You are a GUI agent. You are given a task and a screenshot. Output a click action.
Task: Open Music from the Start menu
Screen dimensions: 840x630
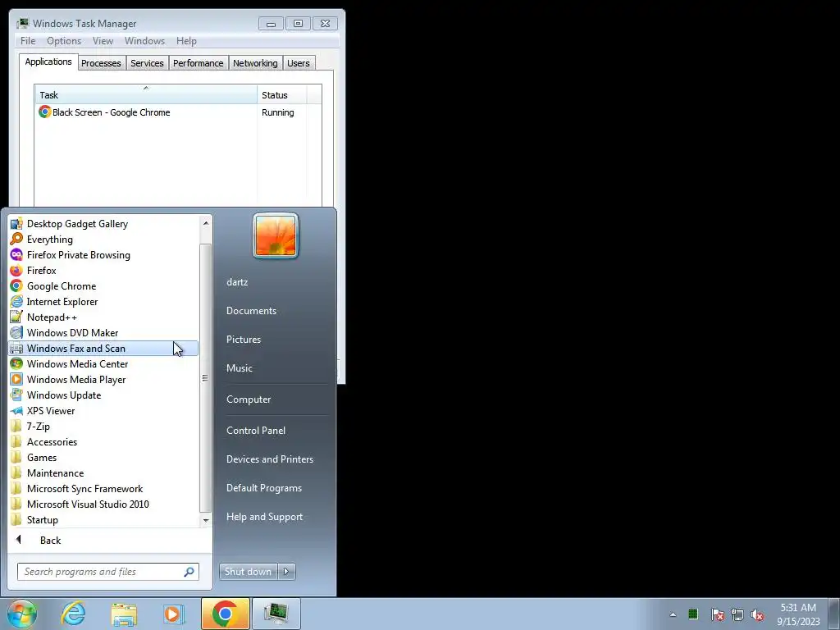[239, 368]
